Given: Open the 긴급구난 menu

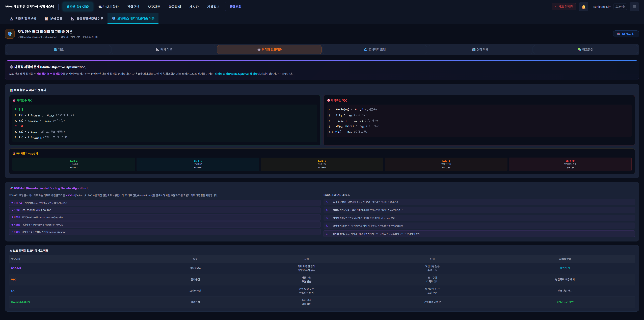Looking at the screenshot, I should pyautogui.click(x=133, y=7).
